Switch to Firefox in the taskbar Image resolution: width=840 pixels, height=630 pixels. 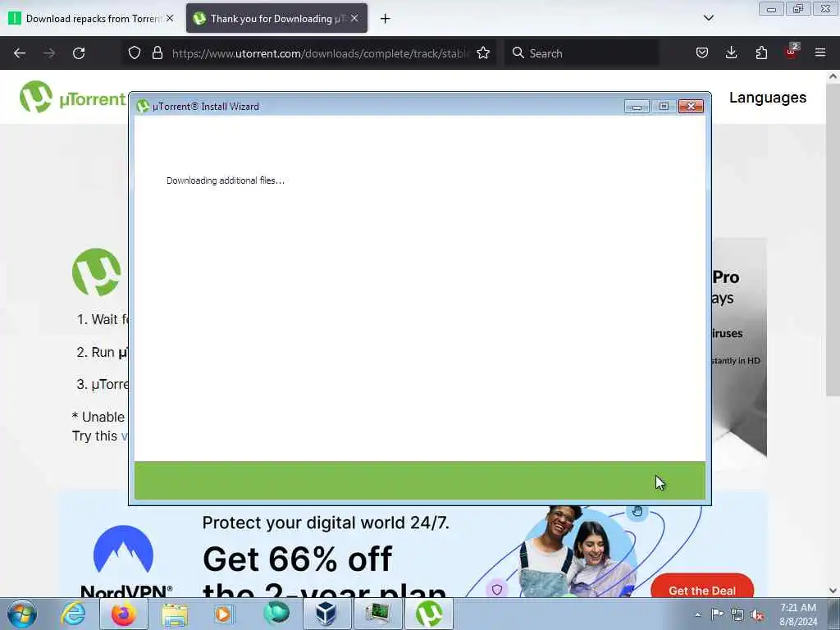pyautogui.click(x=124, y=614)
